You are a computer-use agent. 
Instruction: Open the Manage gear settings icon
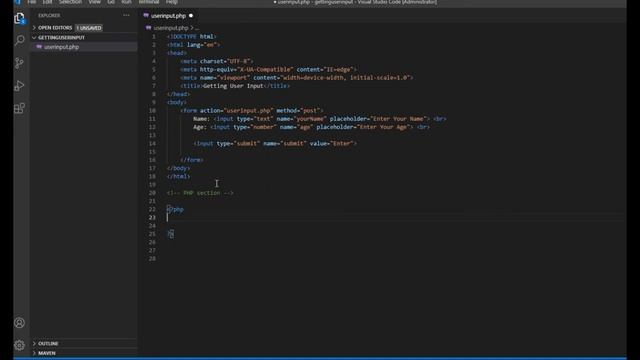tap(19, 345)
